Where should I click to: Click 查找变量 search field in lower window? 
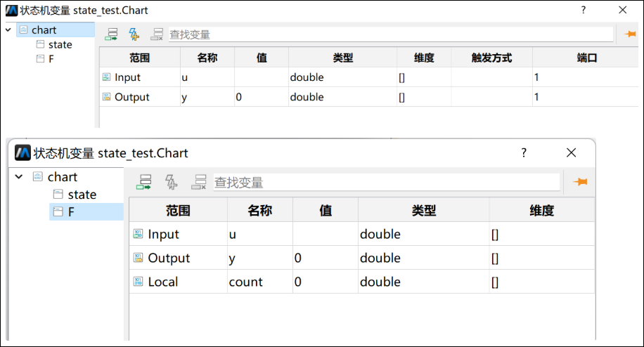click(x=386, y=182)
